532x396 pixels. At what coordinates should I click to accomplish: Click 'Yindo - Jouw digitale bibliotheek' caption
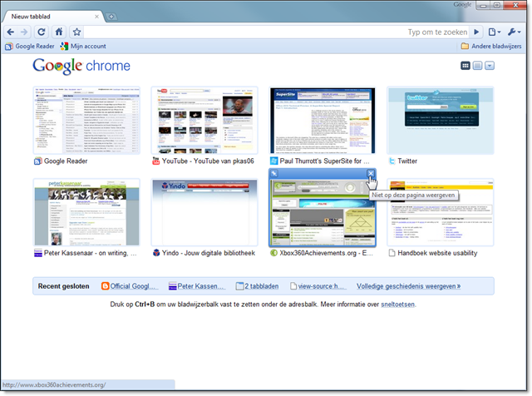click(x=209, y=253)
